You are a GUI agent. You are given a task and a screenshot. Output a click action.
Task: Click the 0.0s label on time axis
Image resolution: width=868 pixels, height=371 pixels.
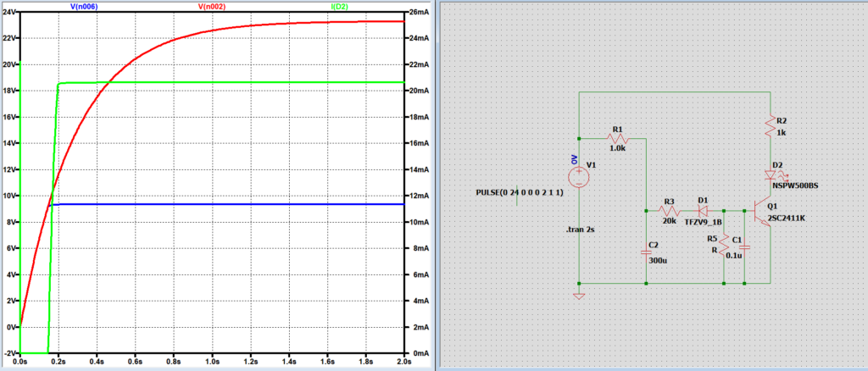20,360
